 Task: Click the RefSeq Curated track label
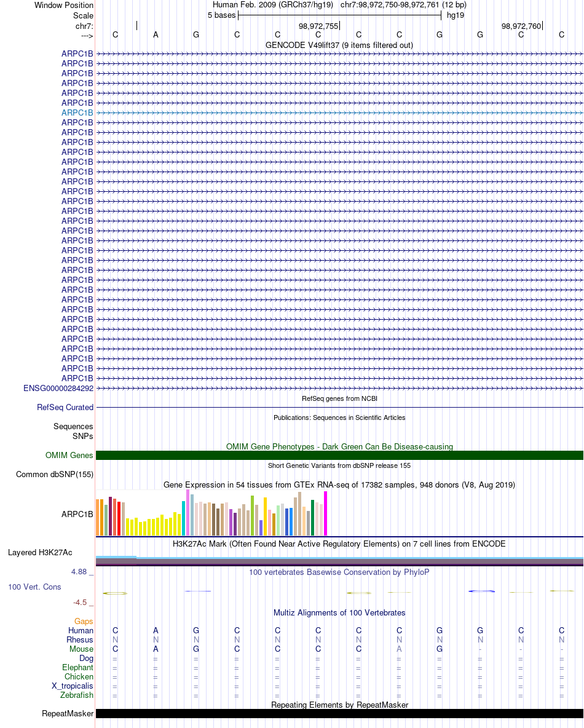pos(65,407)
